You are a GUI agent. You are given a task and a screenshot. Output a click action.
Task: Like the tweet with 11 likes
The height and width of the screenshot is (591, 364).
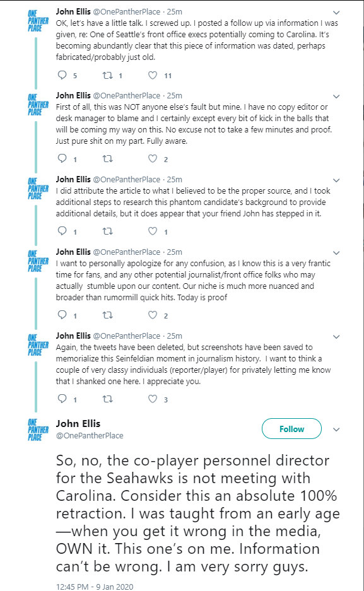coord(153,76)
